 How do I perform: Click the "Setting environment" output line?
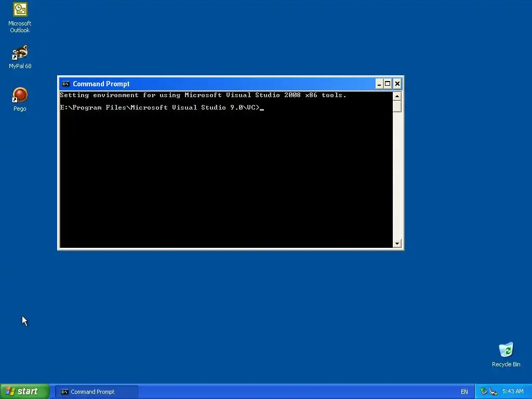point(203,95)
